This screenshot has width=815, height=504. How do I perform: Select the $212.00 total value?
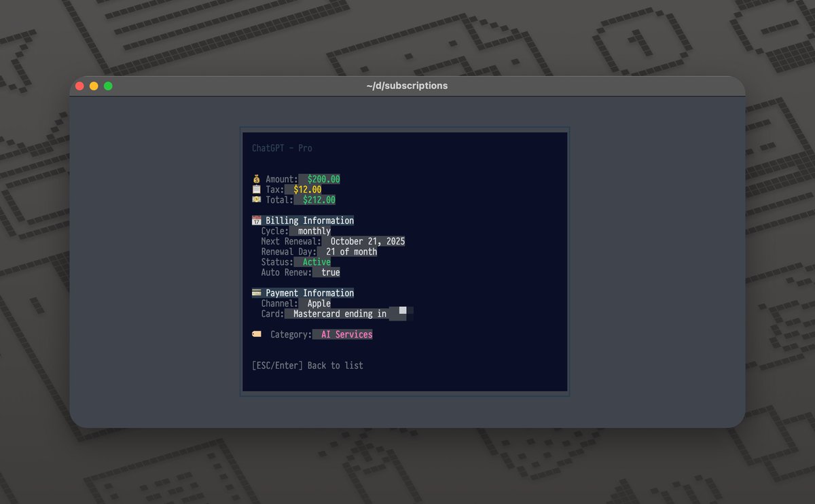click(319, 200)
